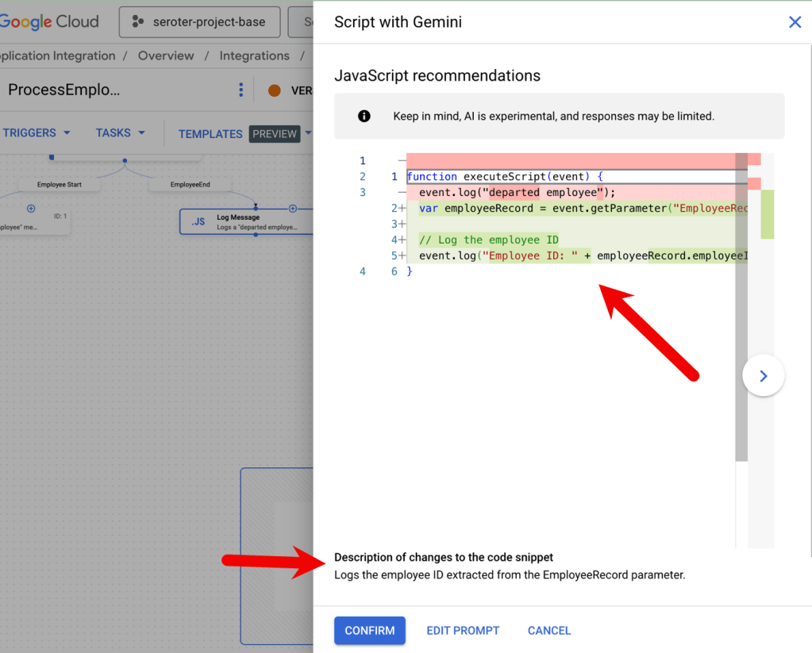Select the EmployeeEnd edge label
Viewport: 812px width, 653px height.
click(x=190, y=185)
